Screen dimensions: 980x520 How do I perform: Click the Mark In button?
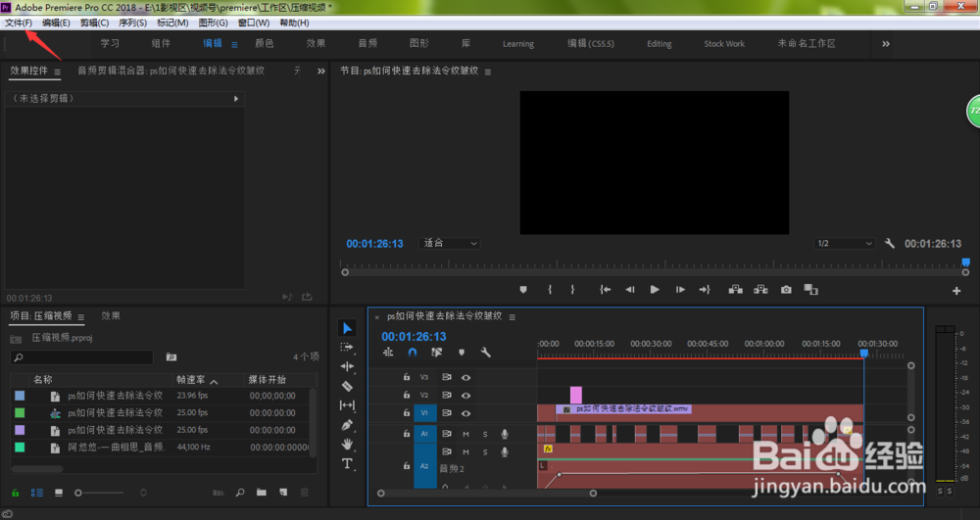[550, 290]
